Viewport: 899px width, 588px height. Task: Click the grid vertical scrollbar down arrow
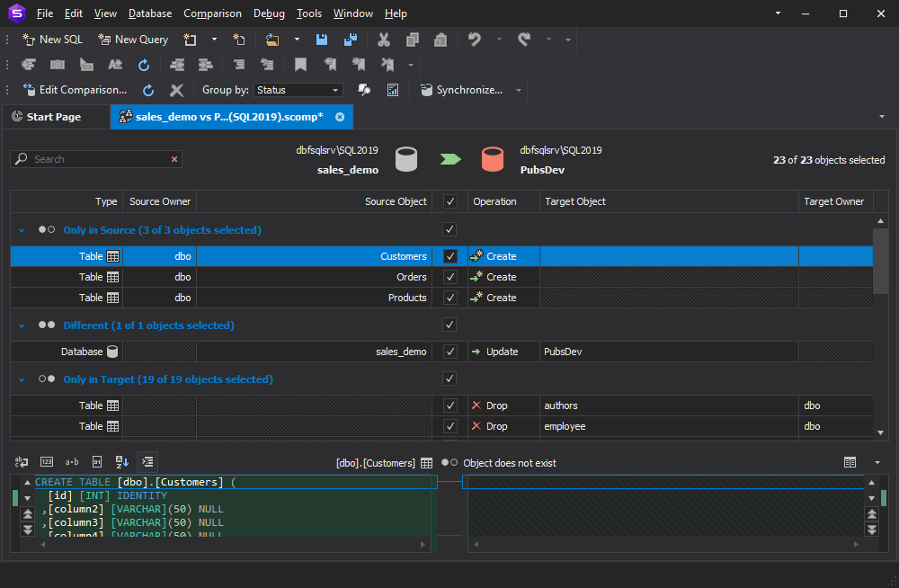click(x=881, y=433)
